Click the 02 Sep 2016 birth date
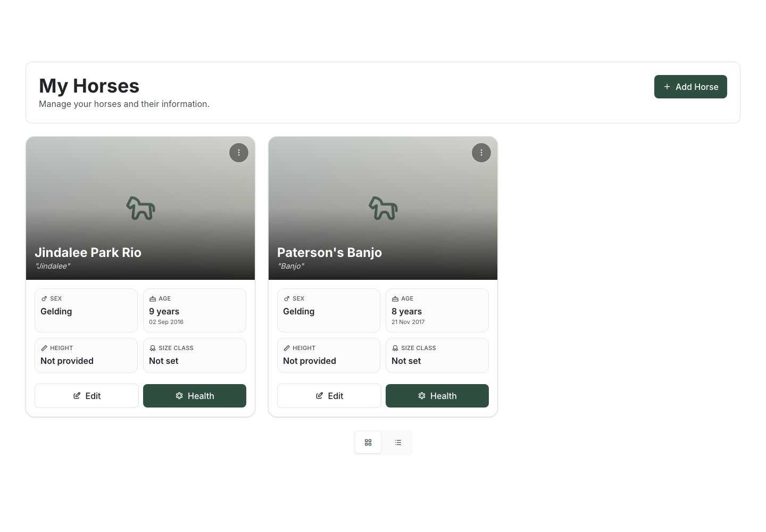The image size is (766, 532). [x=166, y=322]
